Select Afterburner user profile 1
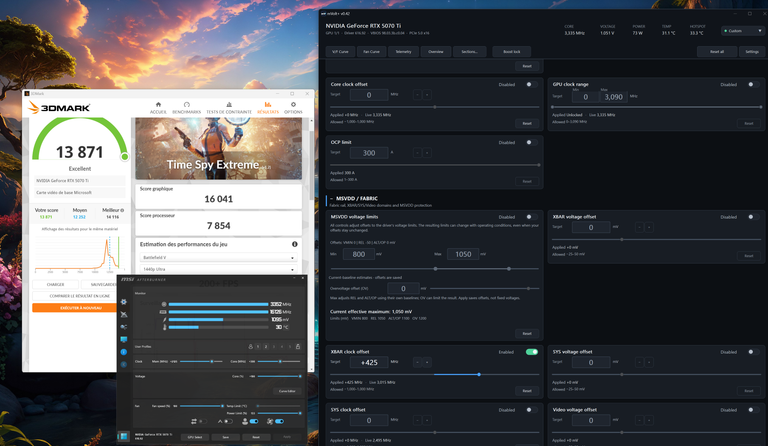This screenshot has height=446, width=768. click(258, 347)
